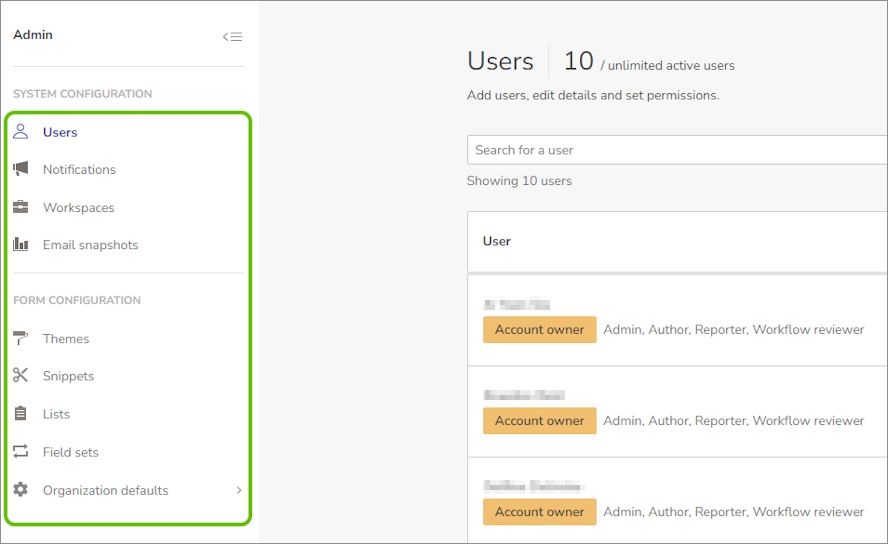
Task: Click the Users person icon
Action: point(20,132)
